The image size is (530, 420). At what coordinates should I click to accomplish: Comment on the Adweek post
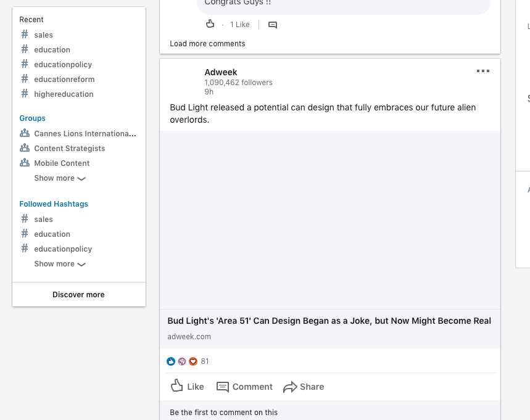[244, 387]
